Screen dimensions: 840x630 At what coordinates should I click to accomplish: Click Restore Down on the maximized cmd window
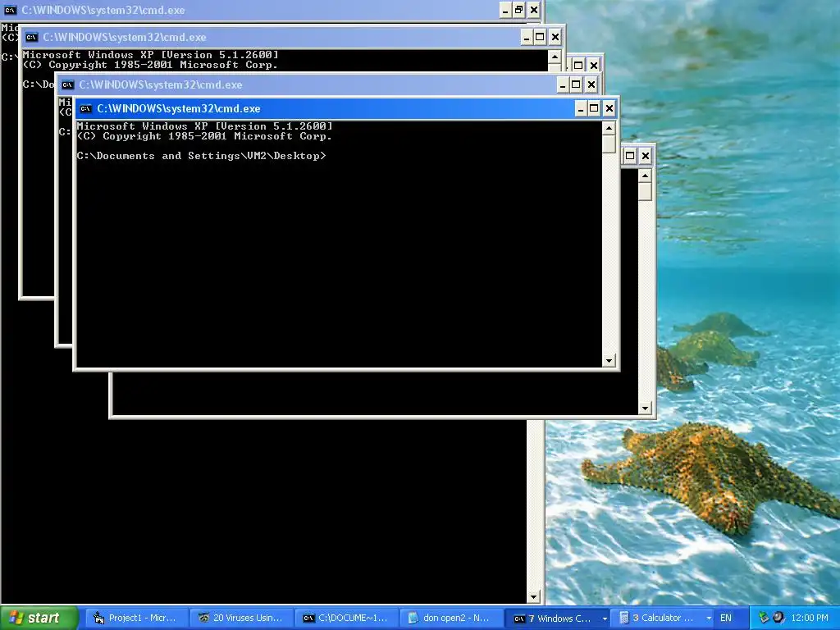[x=519, y=10]
